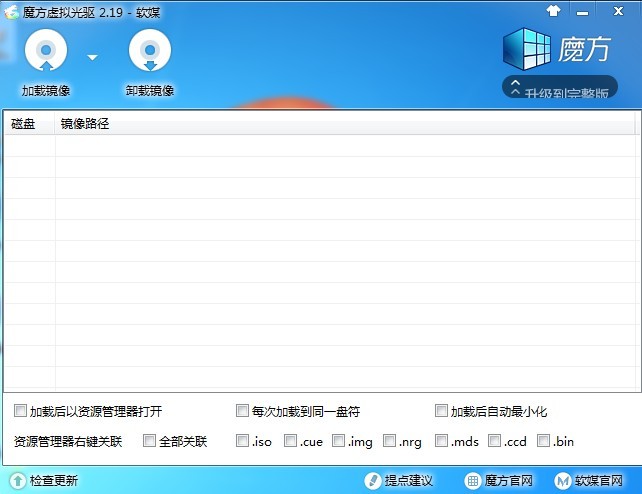Image resolution: width=642 pixels, height=494 pixels.
Task: Click the 磁盘 column header
Action: (x=29, y=124)
